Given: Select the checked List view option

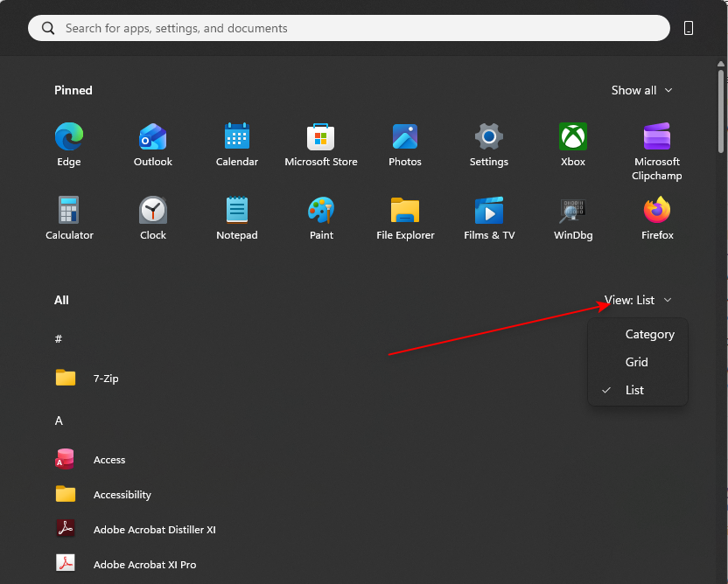Looking at the screenshot, I should point(638,390).
